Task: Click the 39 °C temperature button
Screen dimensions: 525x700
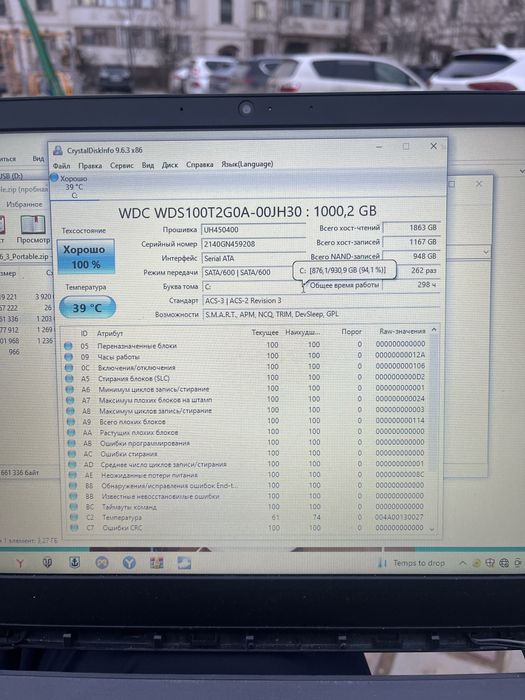Action: coord(88,308)
